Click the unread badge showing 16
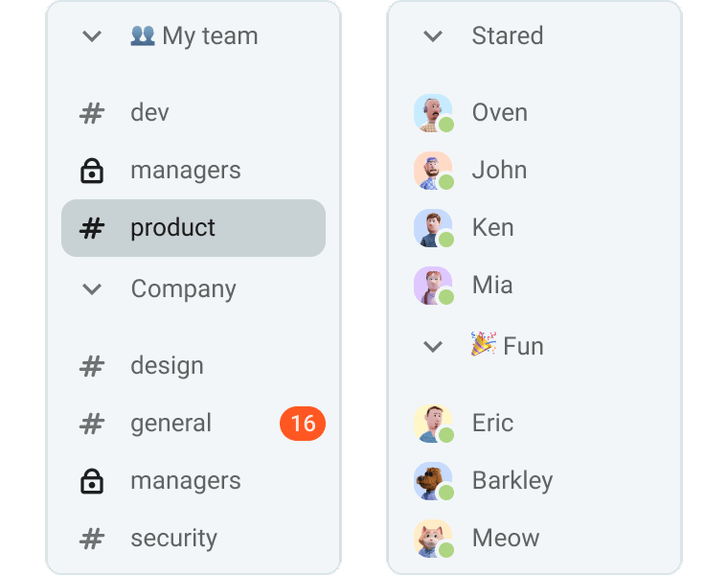Screen dimensions: 728x575 pyautogui.click(x=302, y=423)
